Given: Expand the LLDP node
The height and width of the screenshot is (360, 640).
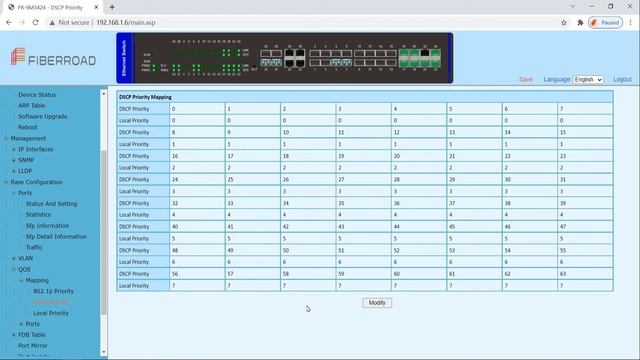Looking at the screenshot, I should 13,171.
